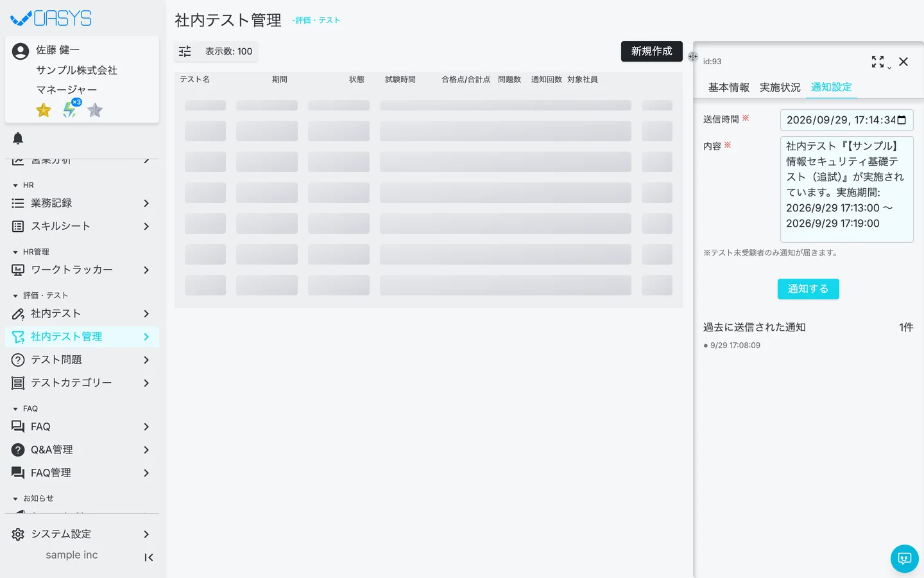Collapse the sidebar with the arrow icon

[x=149, y=557]
